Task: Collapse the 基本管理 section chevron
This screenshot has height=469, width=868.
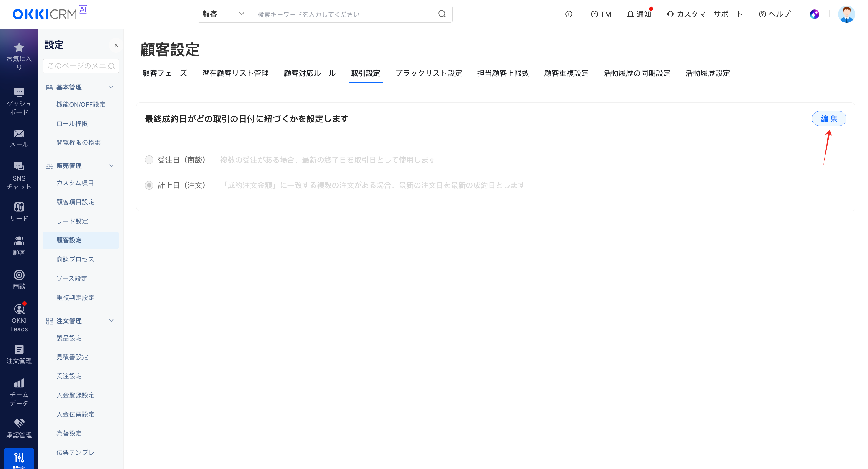Action: tap(111, 87)
